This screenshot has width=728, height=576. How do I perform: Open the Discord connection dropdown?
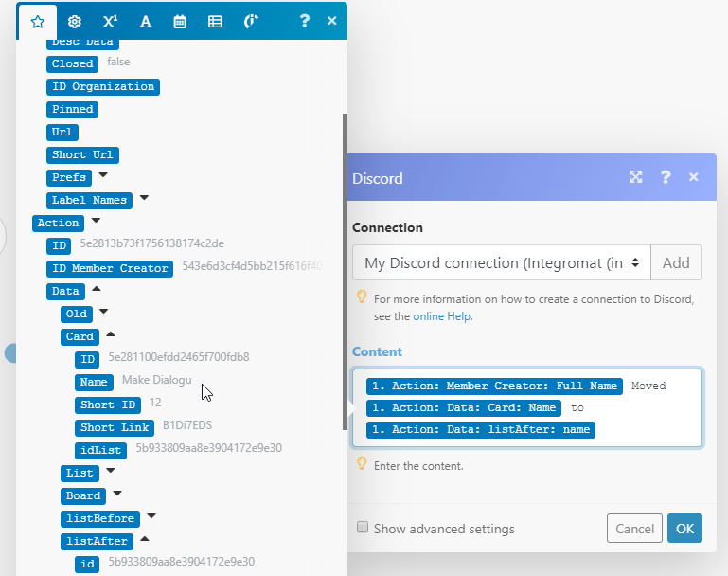[x=502, y=263]
